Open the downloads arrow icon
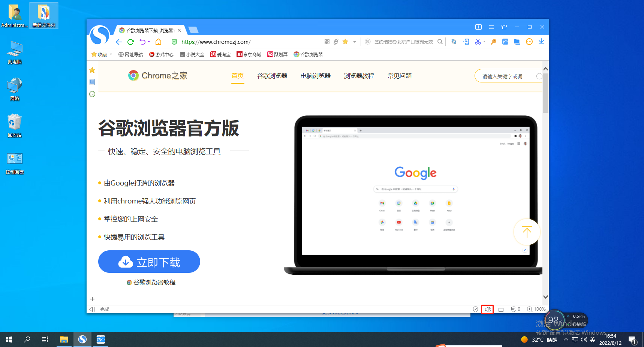 (541, 42)
